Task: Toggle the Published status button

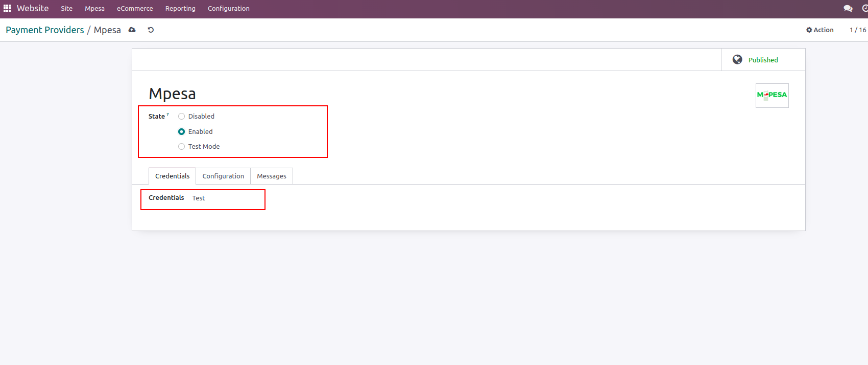Action: (x=763, y=60)
